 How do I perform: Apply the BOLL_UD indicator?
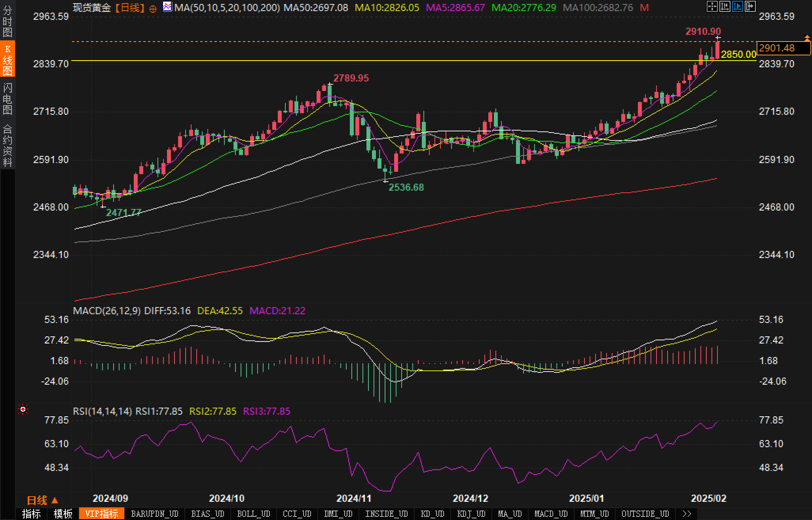(253, 514)
